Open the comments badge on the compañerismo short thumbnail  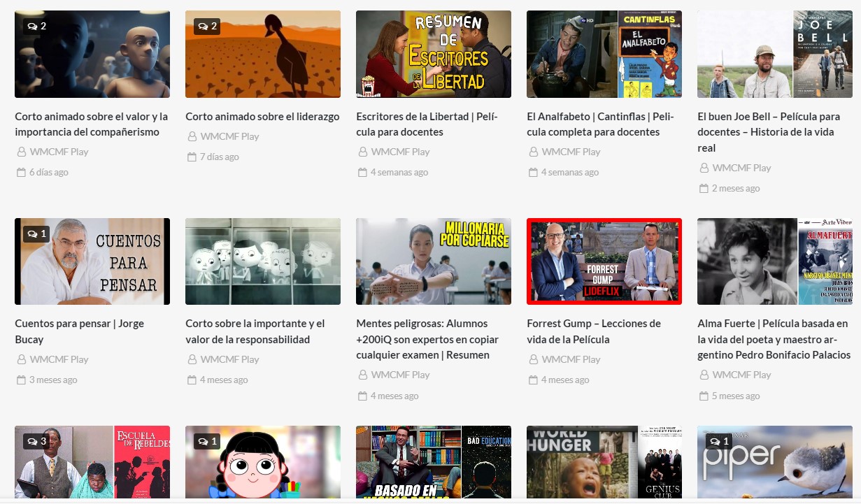coord(36,27)
